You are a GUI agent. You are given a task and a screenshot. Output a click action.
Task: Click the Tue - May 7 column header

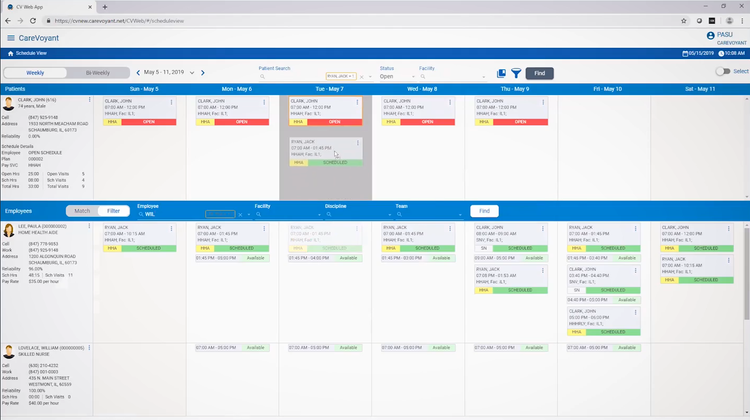pos(329,89)
